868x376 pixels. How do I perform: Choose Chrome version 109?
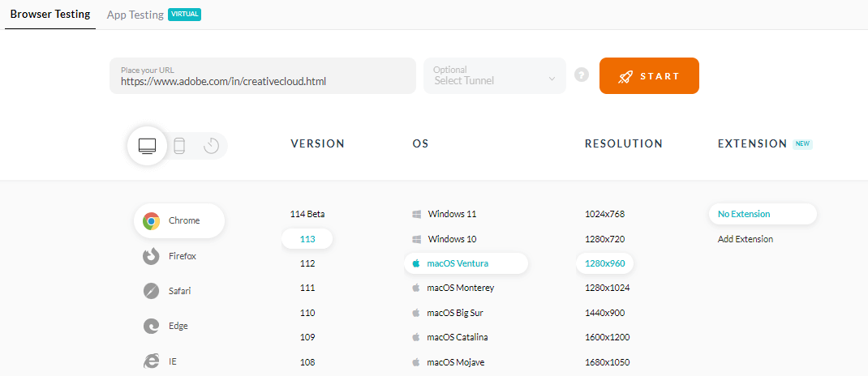tap(307, 337)
